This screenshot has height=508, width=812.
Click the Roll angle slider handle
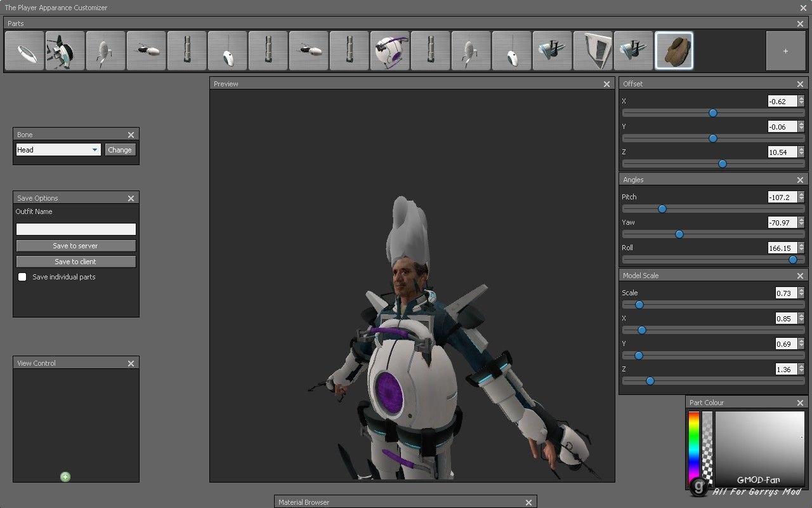[x=793, y=260]
